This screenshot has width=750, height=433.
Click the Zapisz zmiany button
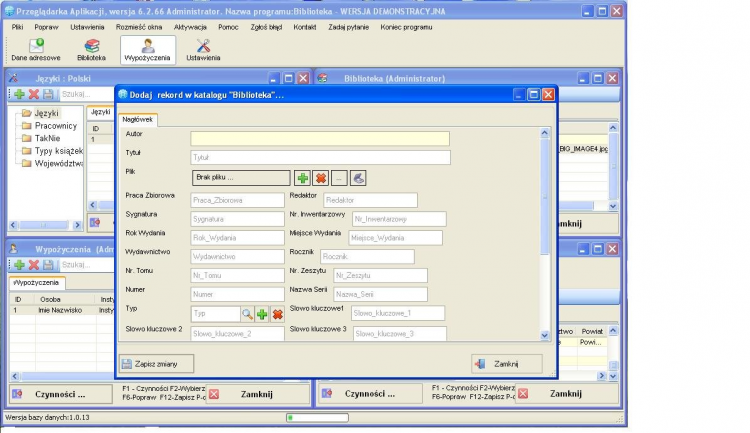tap(156, 364)
